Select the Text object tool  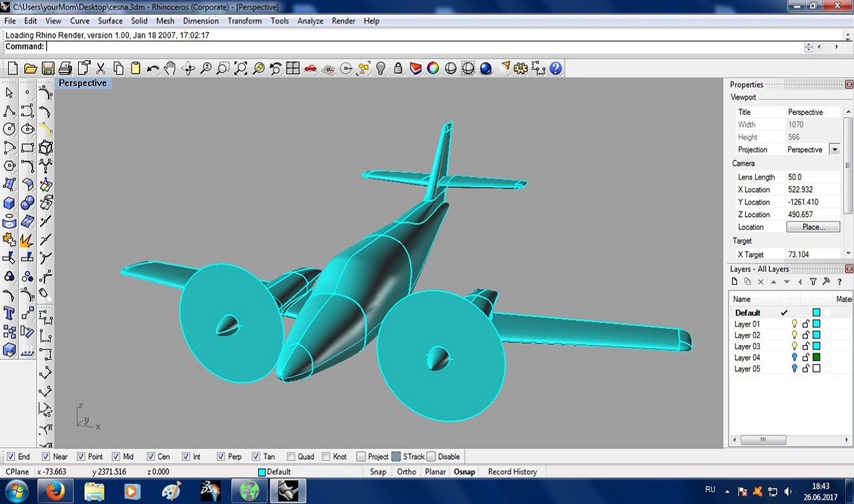(9, 313)
